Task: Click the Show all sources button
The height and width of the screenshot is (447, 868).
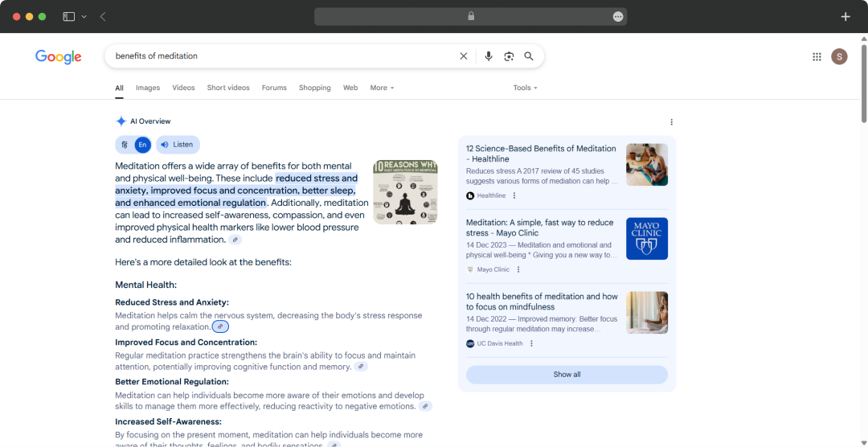Action: 567,375
